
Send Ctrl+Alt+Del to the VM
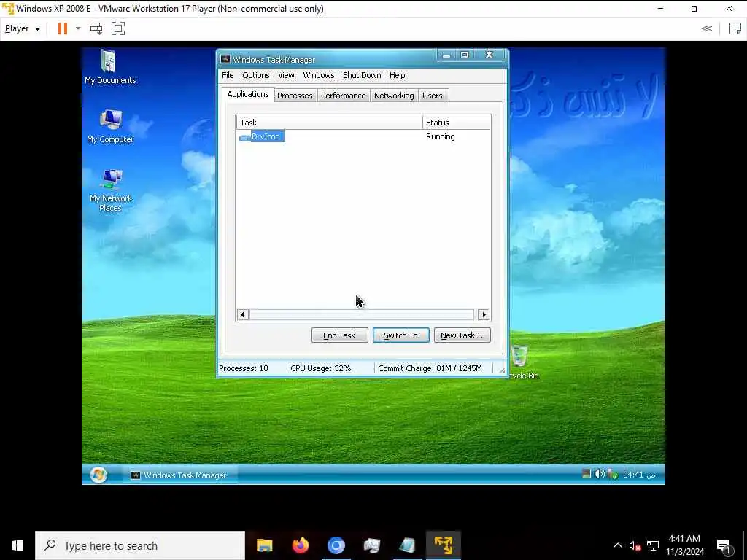pos(96,28)
